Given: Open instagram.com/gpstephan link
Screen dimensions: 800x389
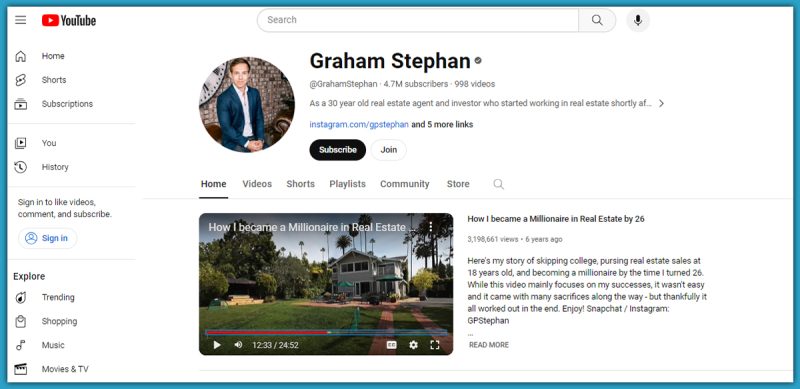Looking at the screenshot, I should [359, 125].
